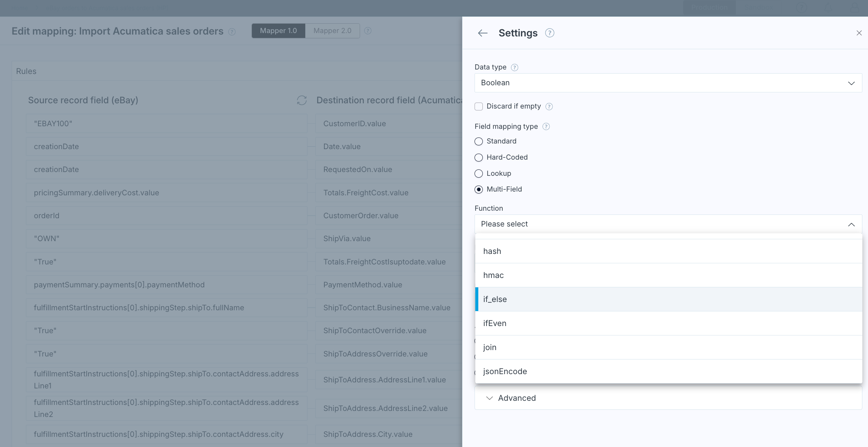This screenshot has height=447, width=868.
Task: Switch to Sandbox environment
Action: click(x=758, y=8)
